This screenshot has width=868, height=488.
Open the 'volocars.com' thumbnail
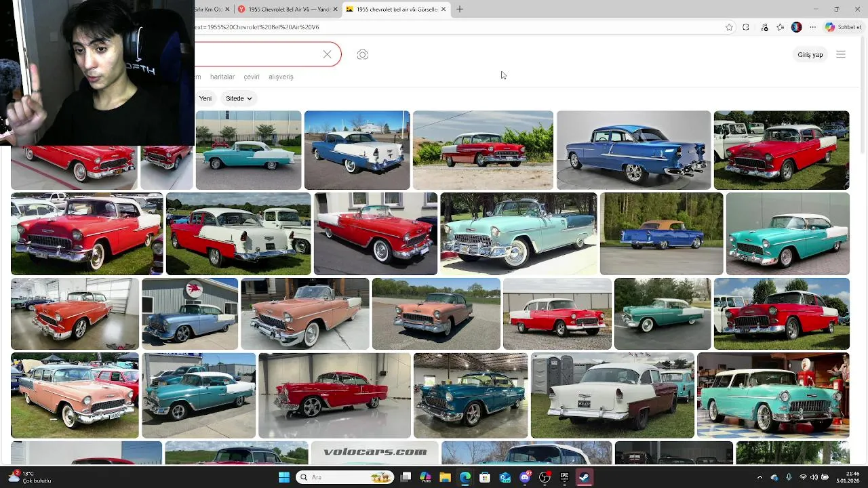[375, 453]
